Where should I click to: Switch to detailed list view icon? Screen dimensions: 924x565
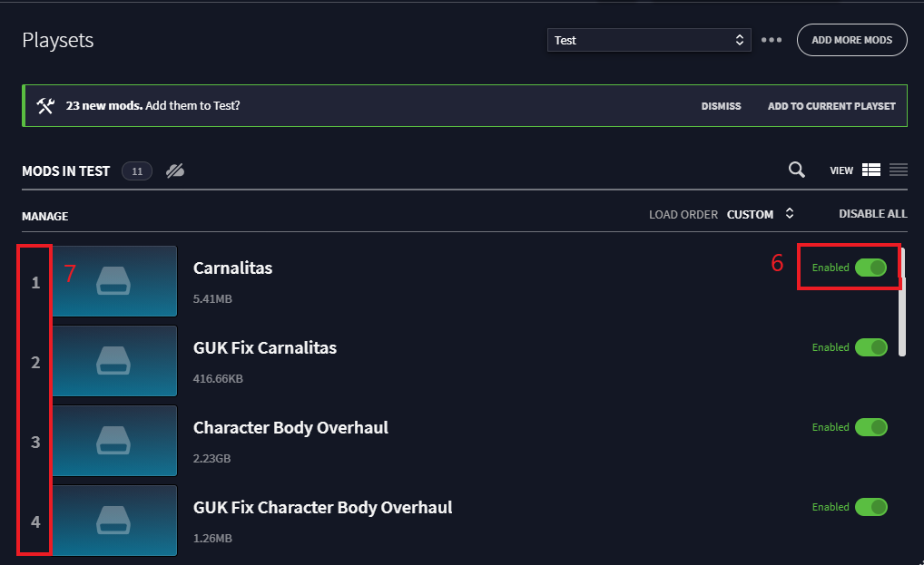click(x=871, y=170)
